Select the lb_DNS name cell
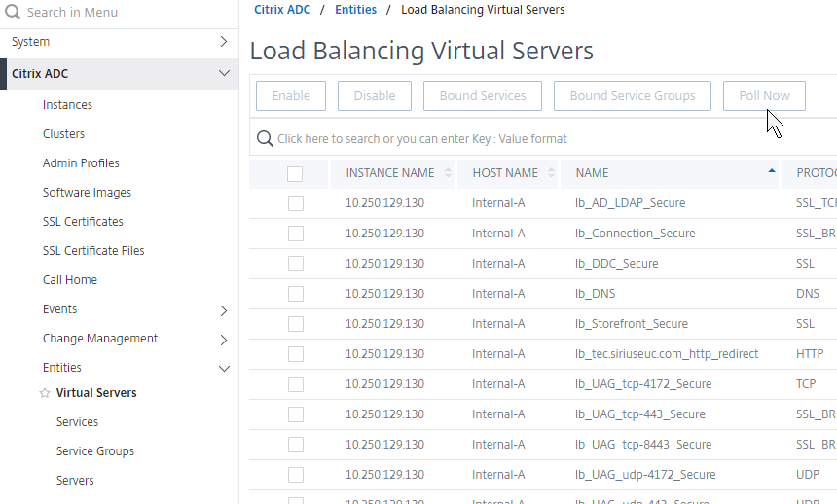The image size is (837, 504). click(596, 294)
